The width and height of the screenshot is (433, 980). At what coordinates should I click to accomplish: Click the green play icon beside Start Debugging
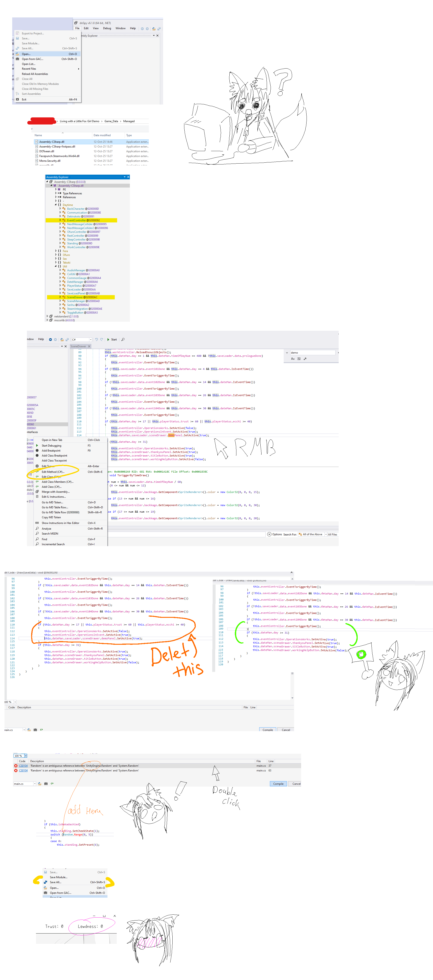pyautogui.click(x=37, y=445)
